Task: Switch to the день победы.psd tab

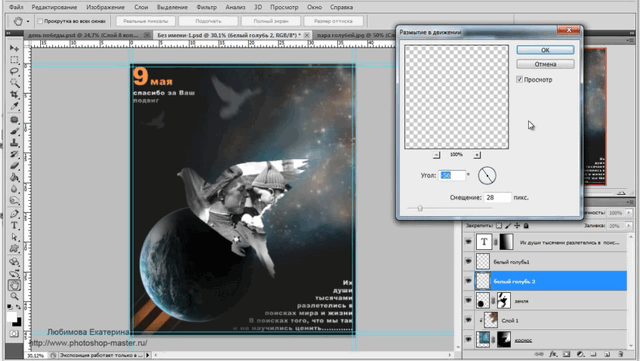Action: [83, 35]
